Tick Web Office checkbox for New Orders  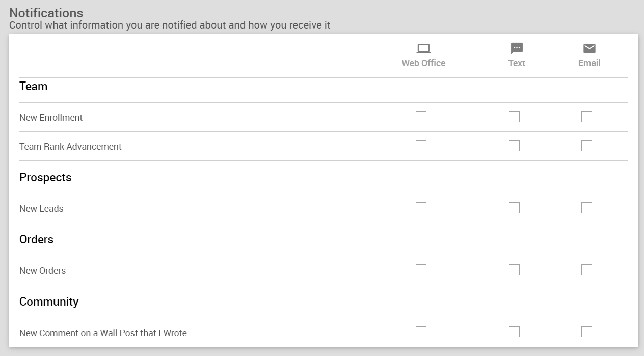coord(421,270)
